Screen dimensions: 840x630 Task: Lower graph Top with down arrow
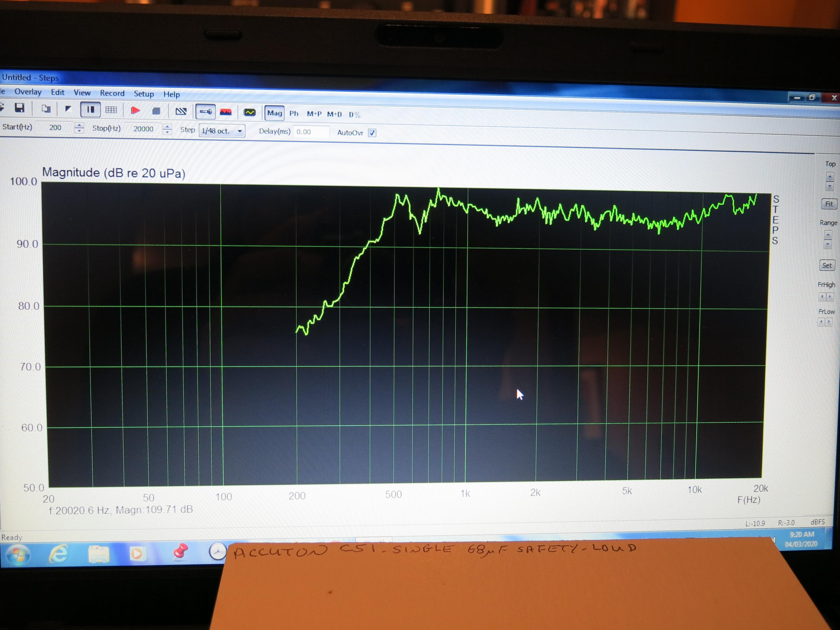(829, 186)
